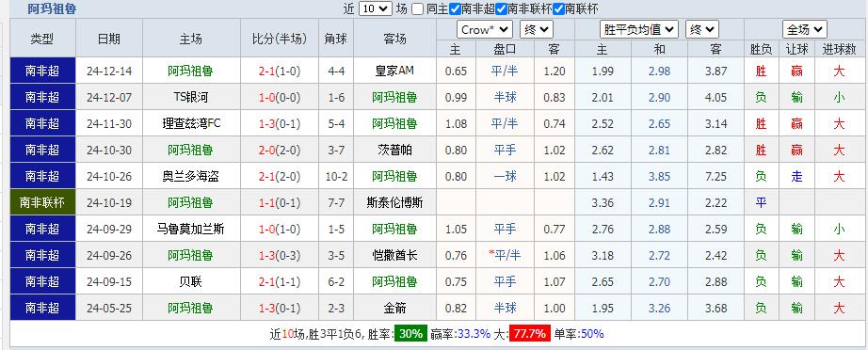Click the 小 goals result in 马鲁莫加兰斯 row
The height and width of the screenshot is (350, 868).
(x=839, y=229)
